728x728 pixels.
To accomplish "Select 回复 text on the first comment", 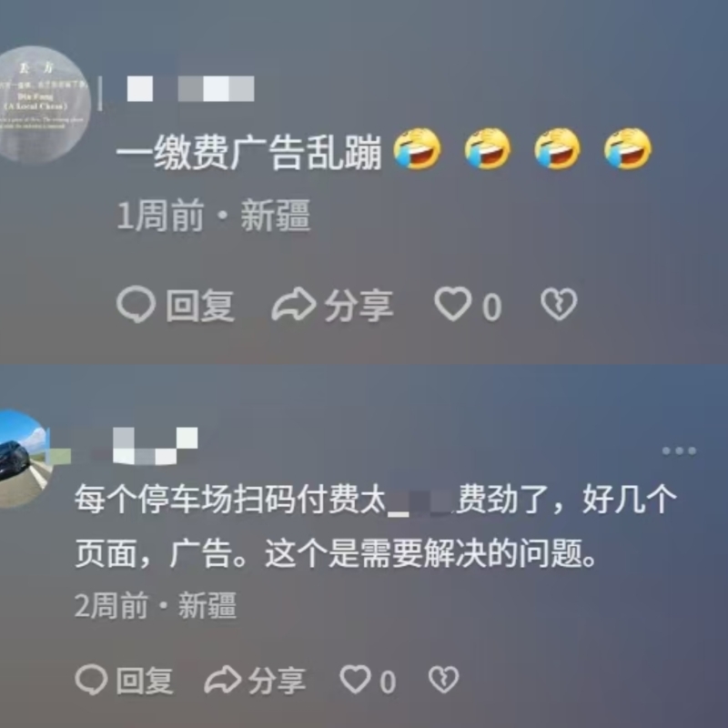I will point(200,305).
